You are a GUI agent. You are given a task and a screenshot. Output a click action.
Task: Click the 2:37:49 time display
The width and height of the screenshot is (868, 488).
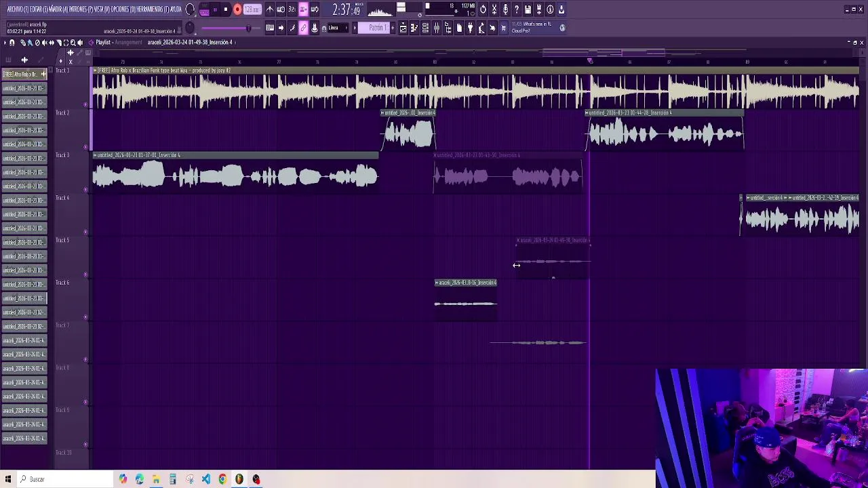point(347,9)
